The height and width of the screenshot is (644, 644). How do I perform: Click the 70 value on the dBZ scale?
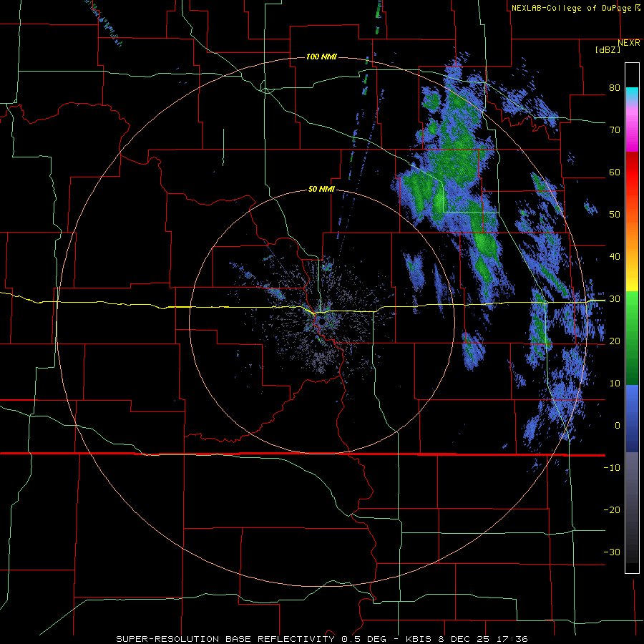pos(615,130)
